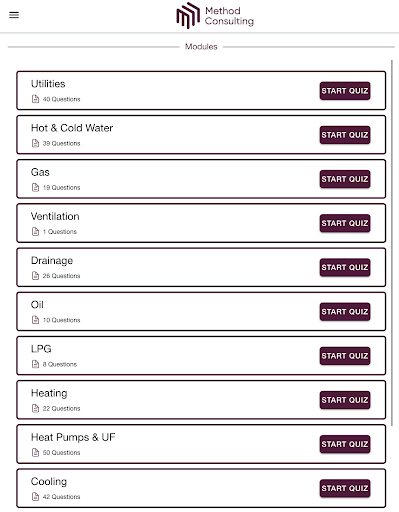Click the Method Consulting logo
Viewport: 399px width, 512px height.
coord(215,16)
